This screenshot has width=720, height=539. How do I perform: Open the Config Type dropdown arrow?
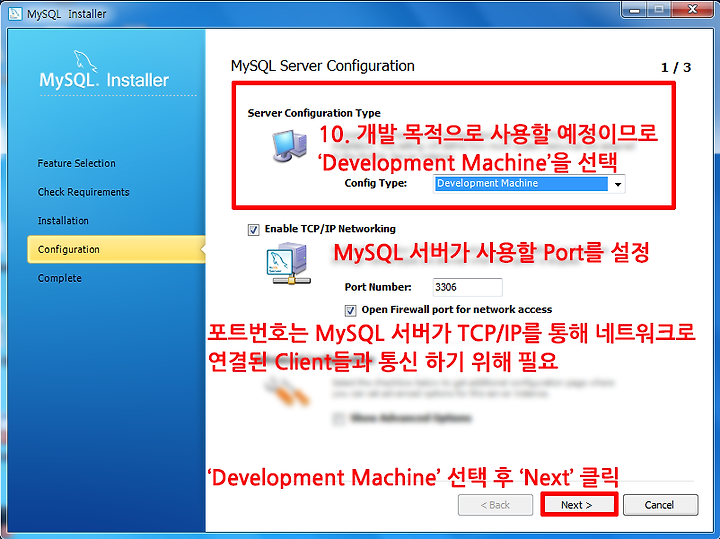pyautogui.click(x=618, y=184)
